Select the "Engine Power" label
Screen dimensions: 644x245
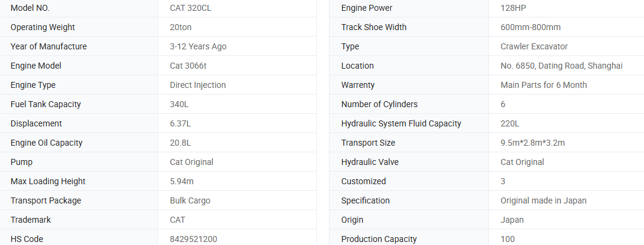367,8
